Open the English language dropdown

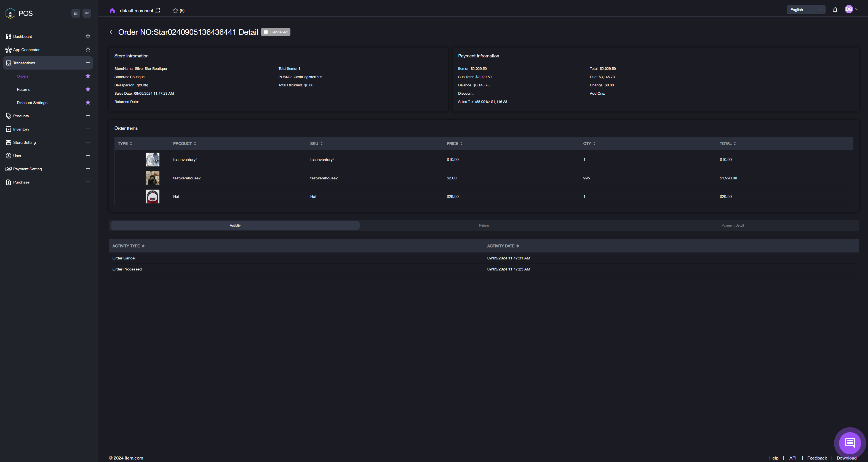tap(806, 10)
